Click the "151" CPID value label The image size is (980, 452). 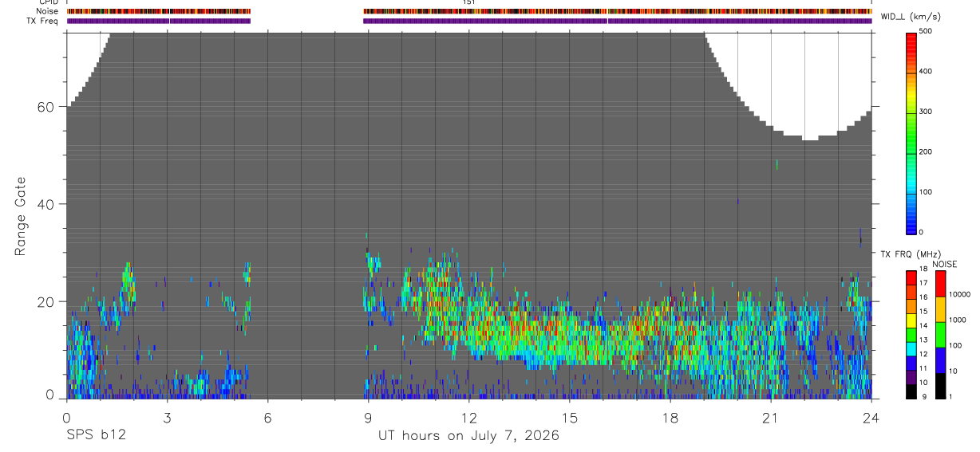tap(469, 2)
